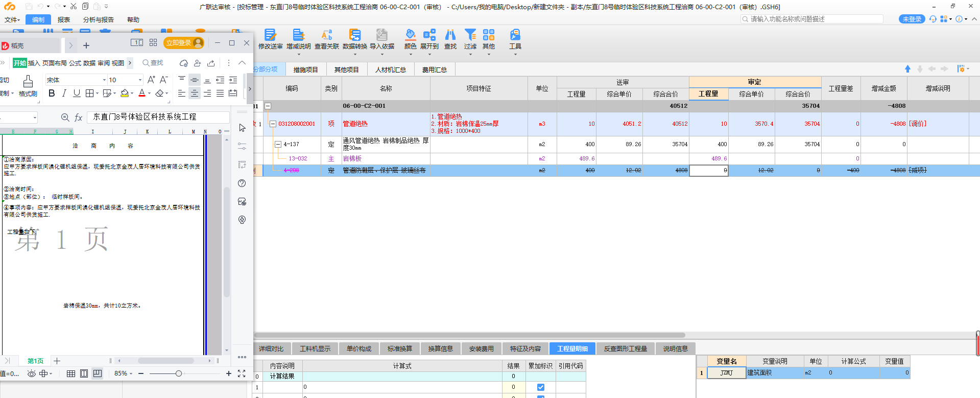Toggle bold in the WPS window
Image resolution: width=980 pixels, height=398 pixels.
pyautogui.click(x=52, y=93)
